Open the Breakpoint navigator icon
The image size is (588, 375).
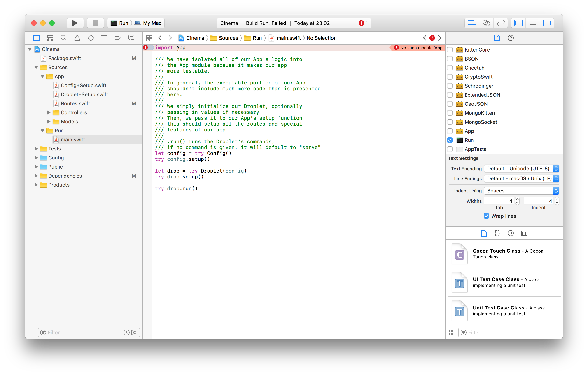pos(118,38)
